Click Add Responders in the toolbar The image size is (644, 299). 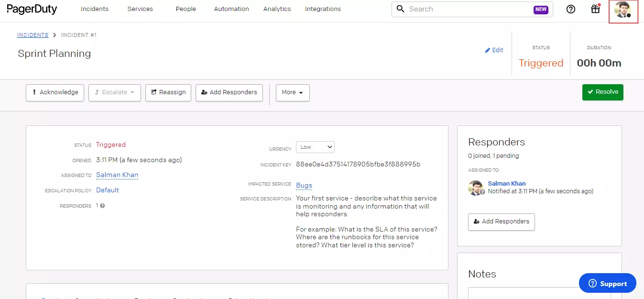pyautogui.click(x=229, y=92)
